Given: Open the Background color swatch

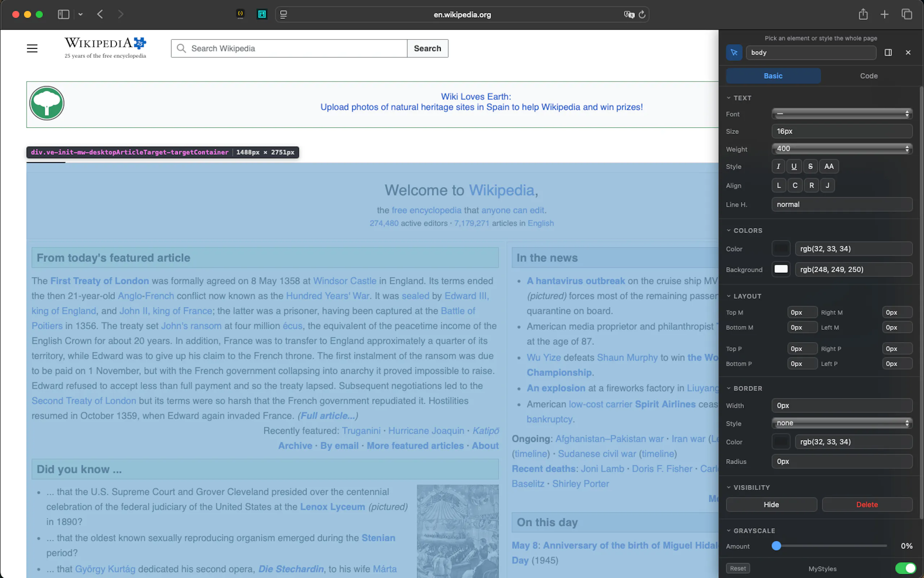Looking at the screenshot, I should (780, 269).
